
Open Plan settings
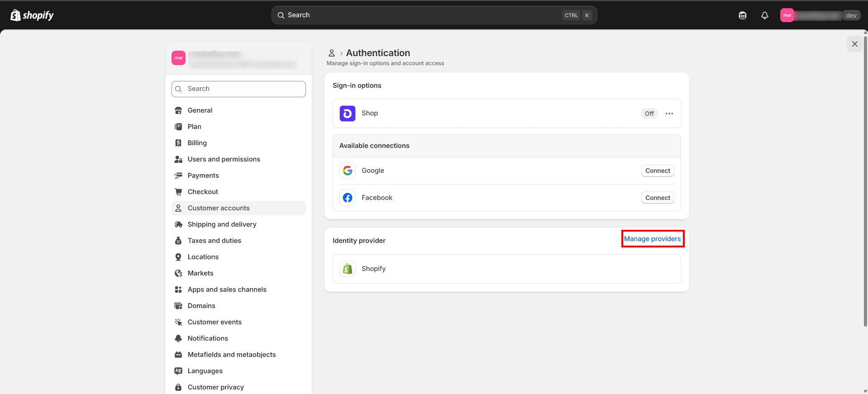238,127
